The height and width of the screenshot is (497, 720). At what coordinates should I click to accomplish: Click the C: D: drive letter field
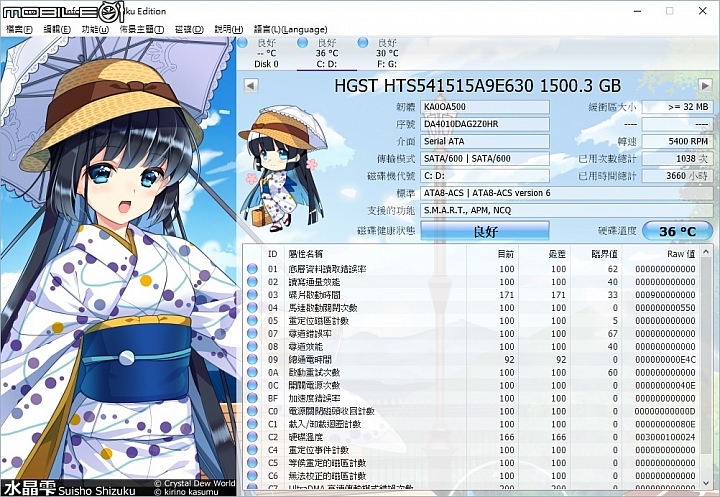(x=485, y=176)
